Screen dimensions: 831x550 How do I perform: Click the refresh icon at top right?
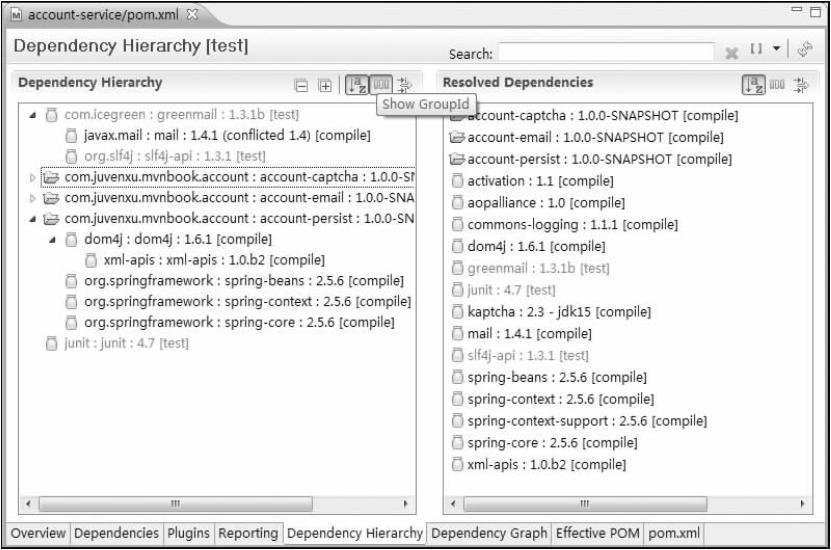806,50
